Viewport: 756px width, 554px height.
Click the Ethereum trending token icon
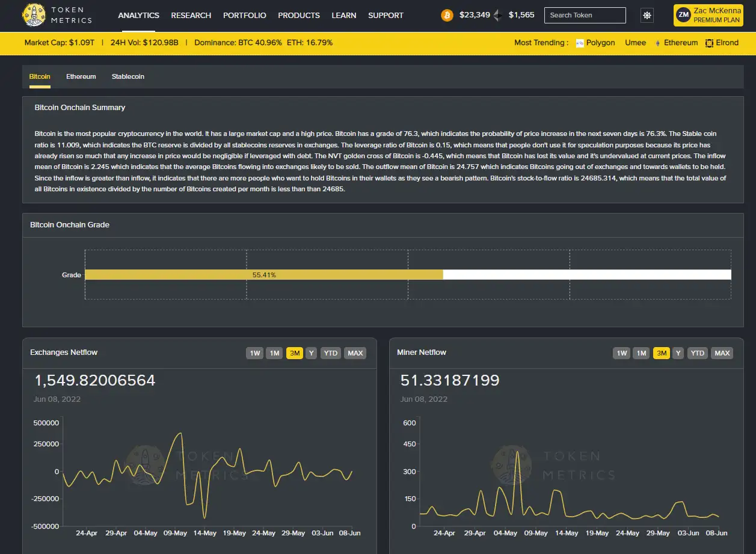pos(657,43)
